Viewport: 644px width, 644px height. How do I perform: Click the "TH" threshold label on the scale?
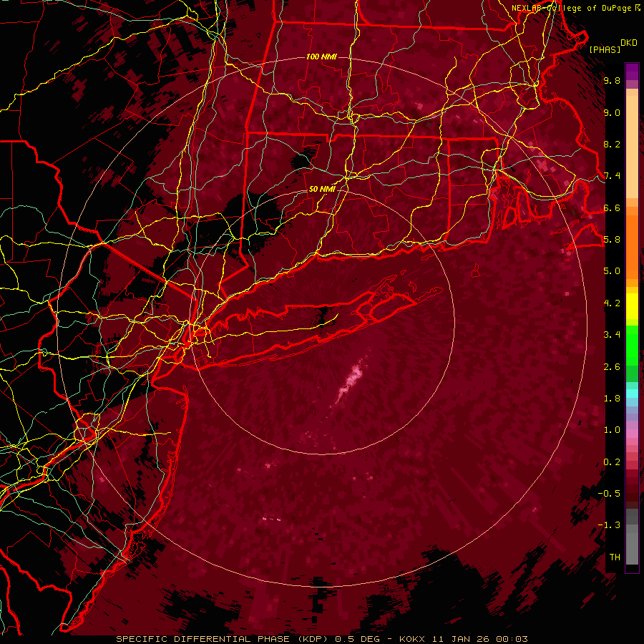pyautogui.click(x=615, y=557)
